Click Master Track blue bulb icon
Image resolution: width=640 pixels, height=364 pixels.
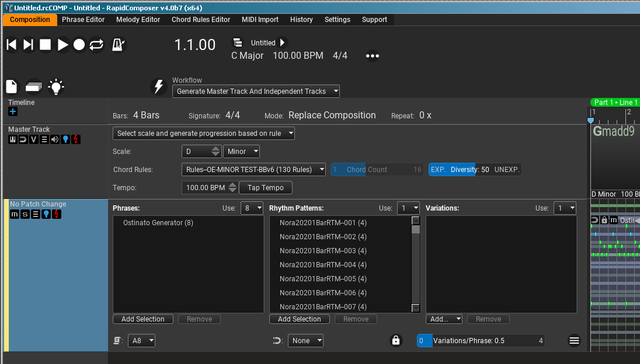(x=65, y=140)
